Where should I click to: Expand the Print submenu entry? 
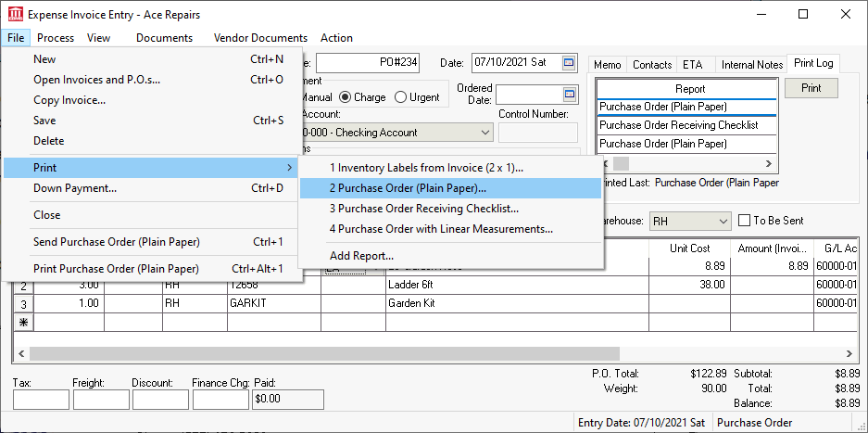[x=152, y=168]
